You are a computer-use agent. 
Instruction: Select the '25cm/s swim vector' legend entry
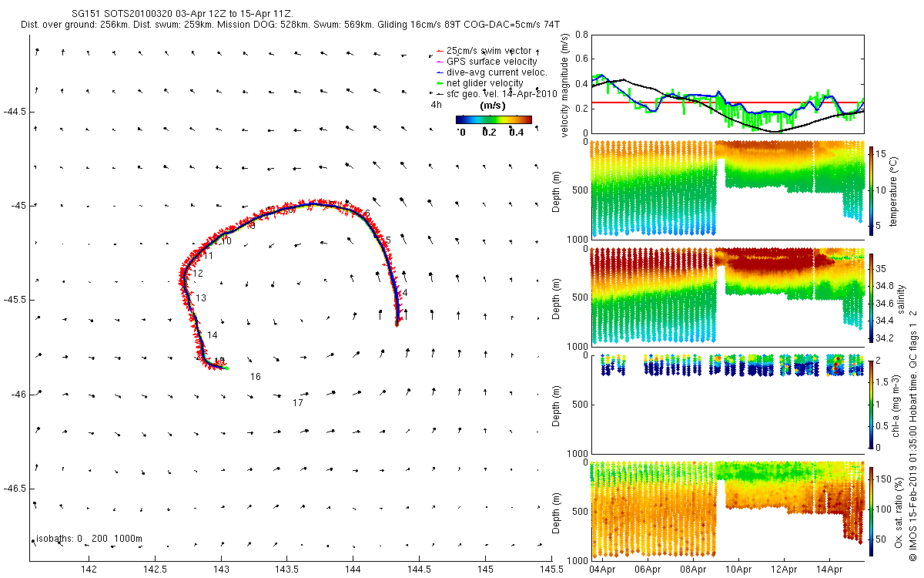[x=483, y=50]
